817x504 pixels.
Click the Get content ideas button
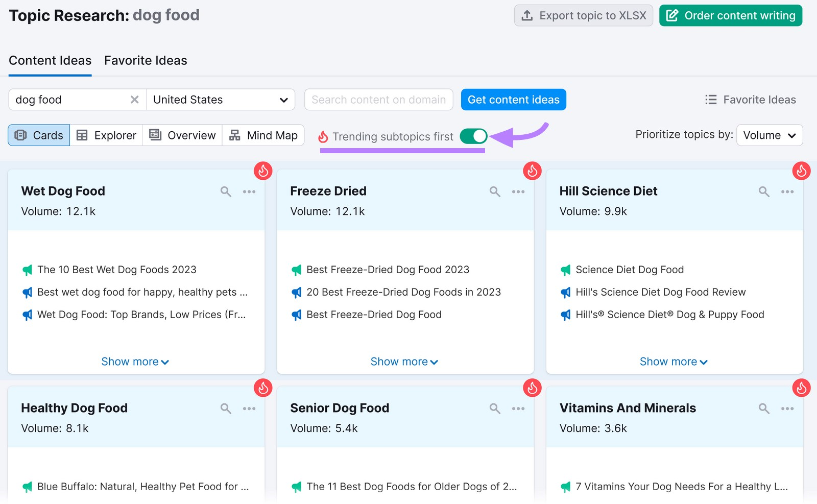(513, 100)
